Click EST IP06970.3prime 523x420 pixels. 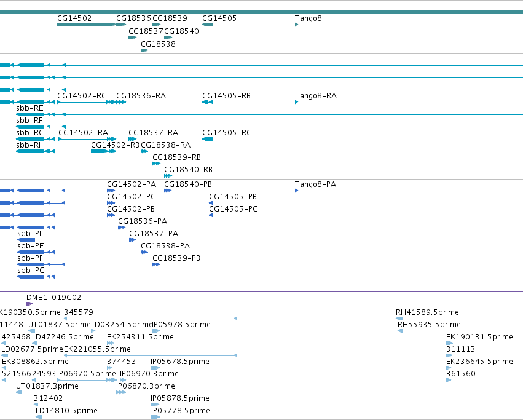tap(123, 380)
